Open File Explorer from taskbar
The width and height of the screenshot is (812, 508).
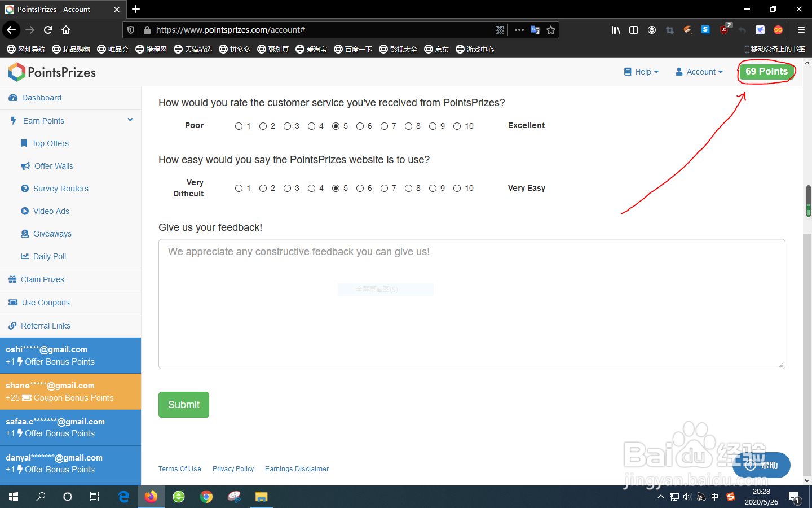pos(261,497)
